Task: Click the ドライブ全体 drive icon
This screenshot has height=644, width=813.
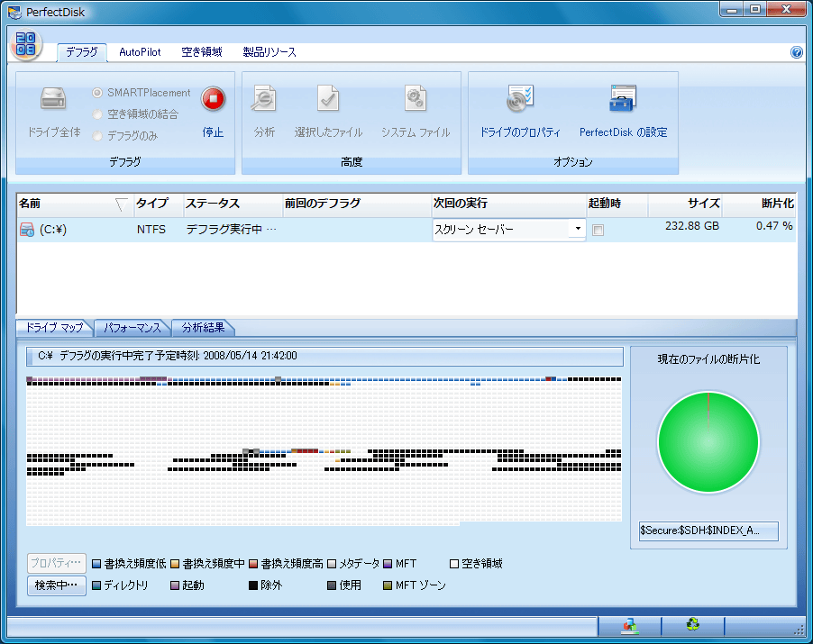Action: point(53,98)
